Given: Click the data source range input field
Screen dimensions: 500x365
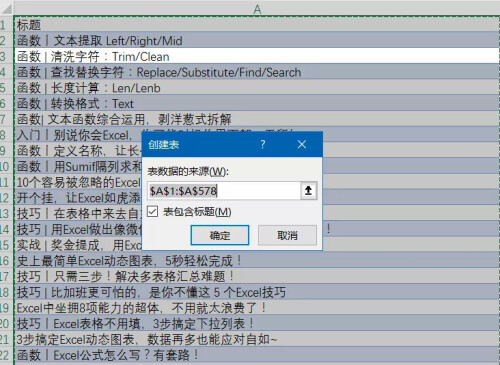Looking at the screenshot, I should point(224,191).
